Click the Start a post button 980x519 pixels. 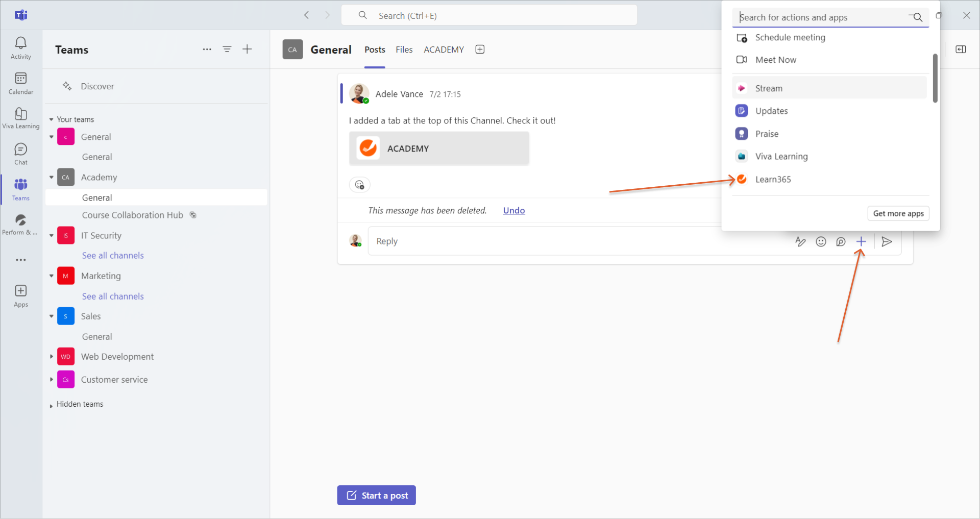pos(376,495)
